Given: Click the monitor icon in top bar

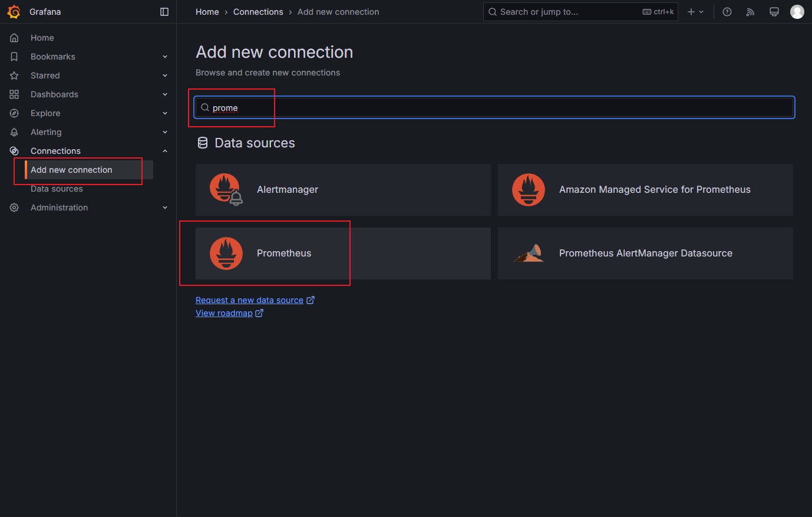Looking at the screenshot, I should coord(774,12).
